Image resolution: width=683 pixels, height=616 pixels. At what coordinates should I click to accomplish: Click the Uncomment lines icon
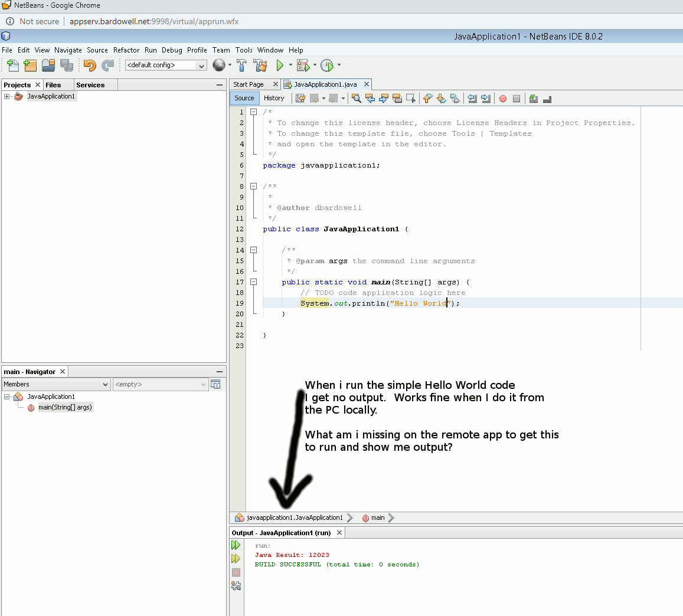tap(547, 99)
